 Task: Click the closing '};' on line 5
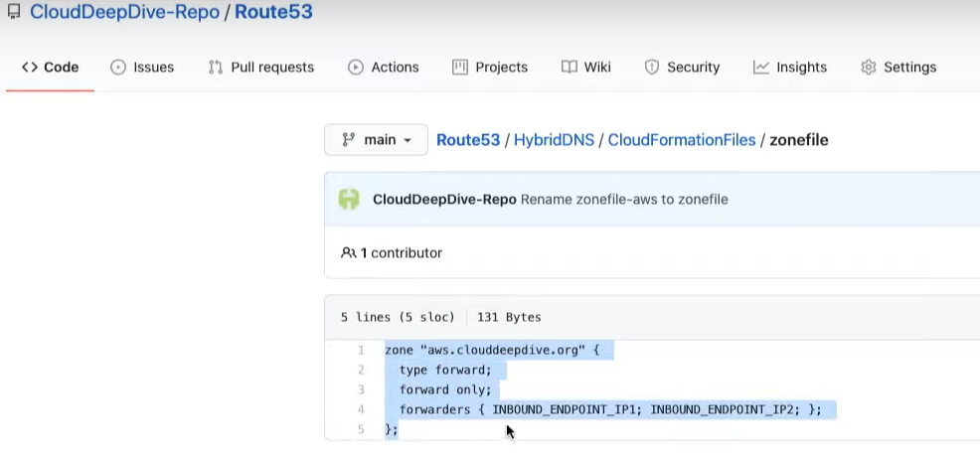392,429
